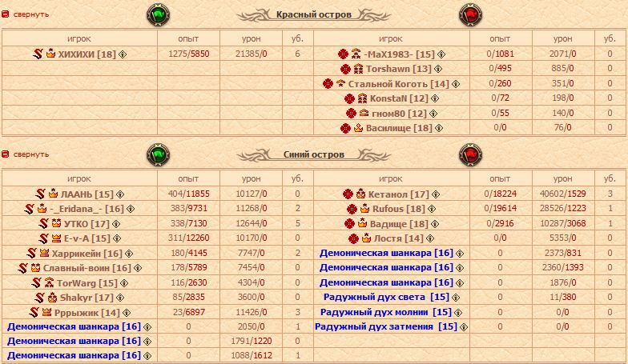Select the Радужный дух молнии [15] entry
This screenshot has width=628, height=364.
coord(386,312)
